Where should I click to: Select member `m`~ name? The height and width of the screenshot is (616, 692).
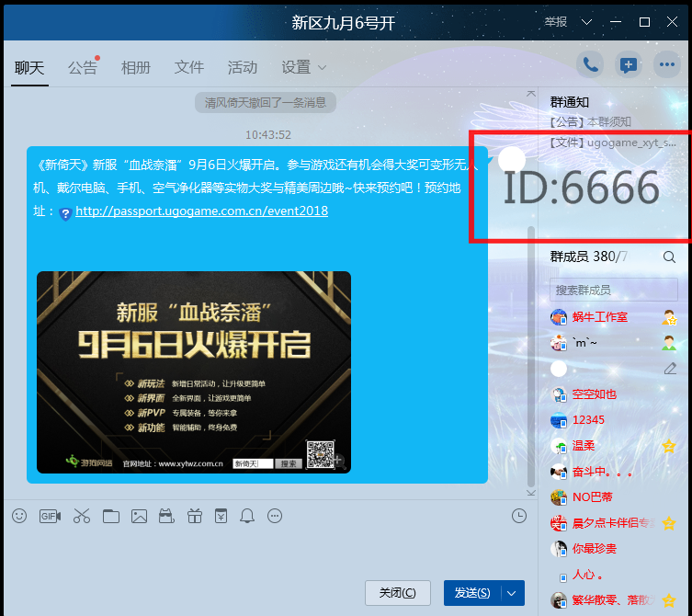(584, 343)
